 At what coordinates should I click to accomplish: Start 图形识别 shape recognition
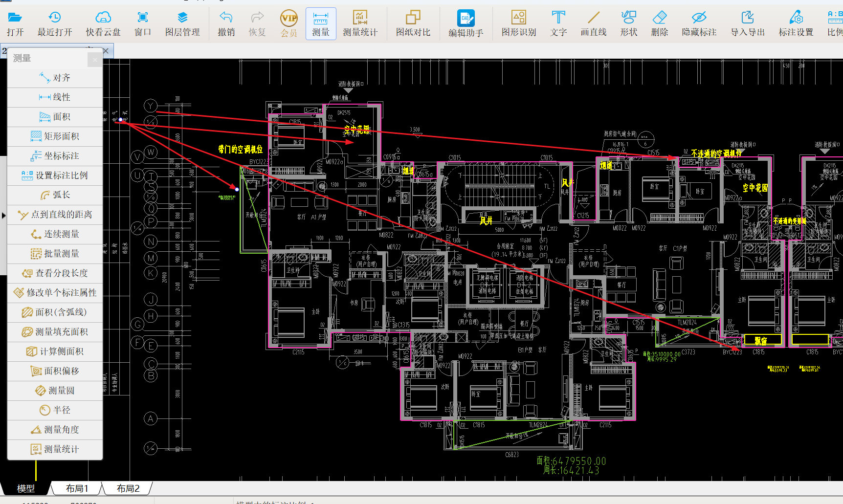coord(519,24)
